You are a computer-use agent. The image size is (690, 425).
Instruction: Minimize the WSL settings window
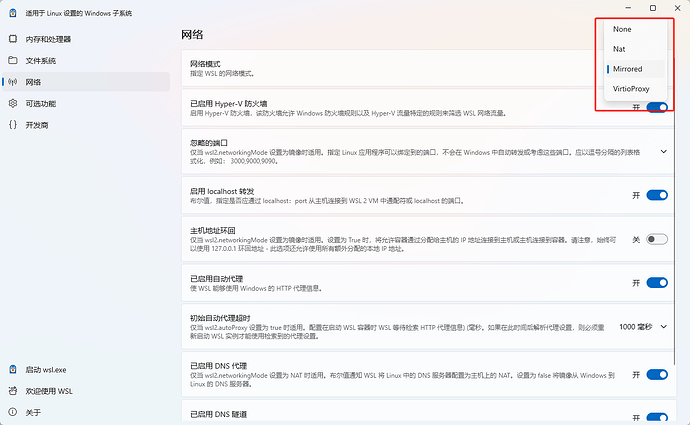[x=628, y=8]
